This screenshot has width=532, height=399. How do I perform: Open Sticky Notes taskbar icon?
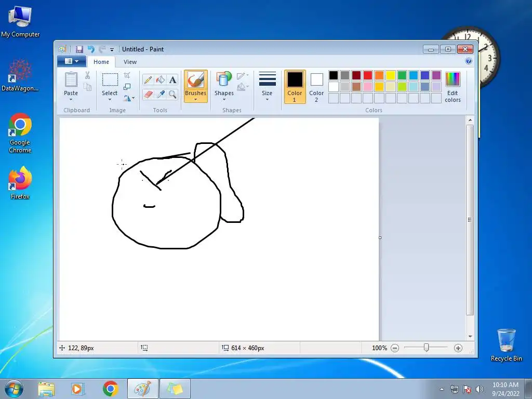175,389
